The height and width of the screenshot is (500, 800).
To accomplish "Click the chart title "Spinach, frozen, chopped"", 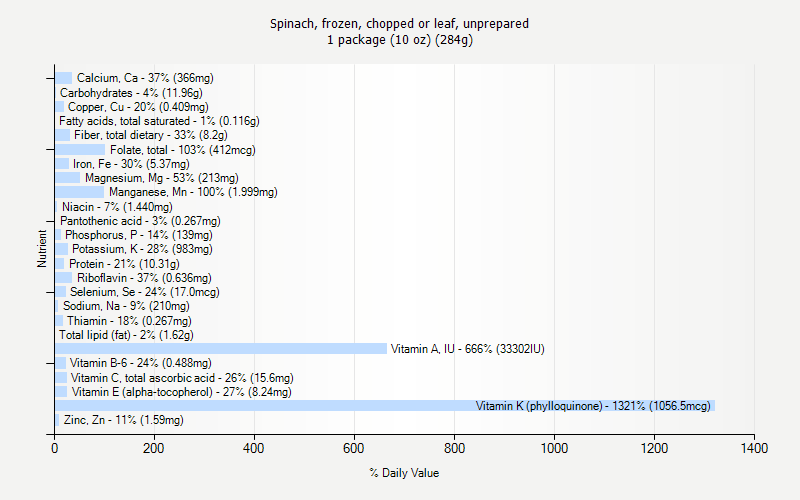I will click(x=400, y=23).
